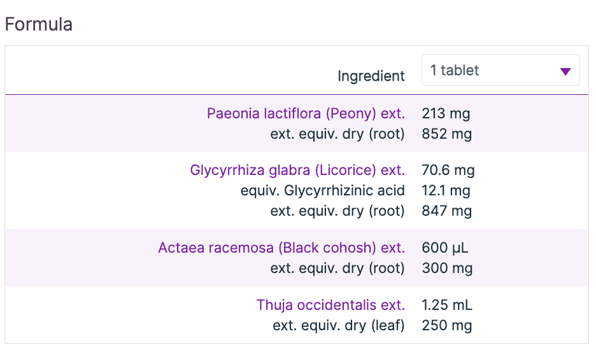This screenshot has width=596, height=364.
Task: Click the purple dropdown arrow icon
Action: click(565, 71)
